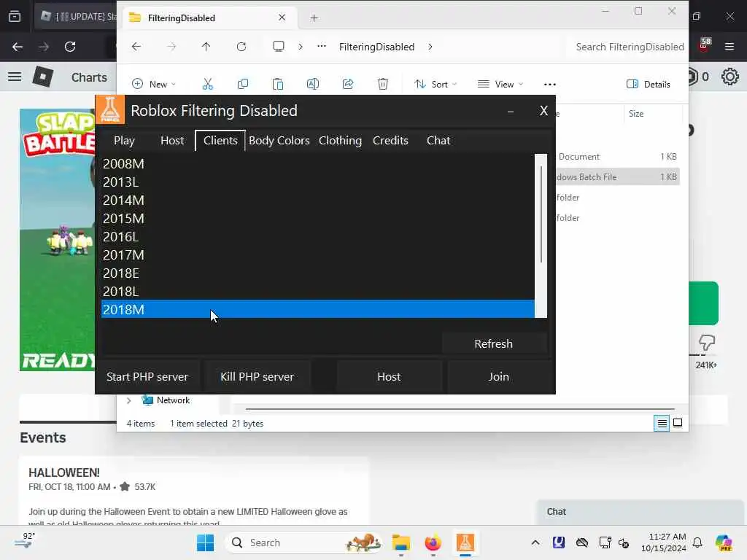Add a new File Explorer tab

coord(314,18)
